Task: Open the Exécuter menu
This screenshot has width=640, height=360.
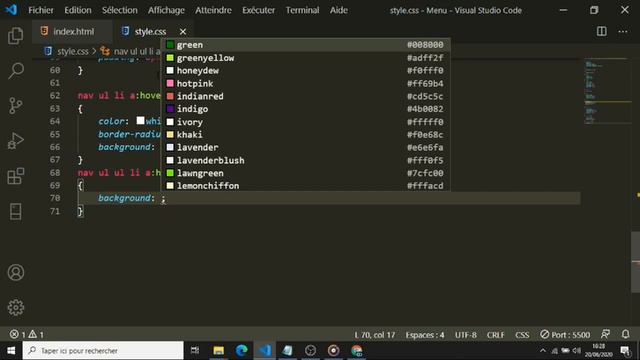Action: pyautogui.click(x=258, y=10)
